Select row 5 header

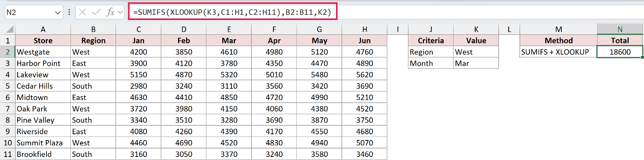[7, 86]
